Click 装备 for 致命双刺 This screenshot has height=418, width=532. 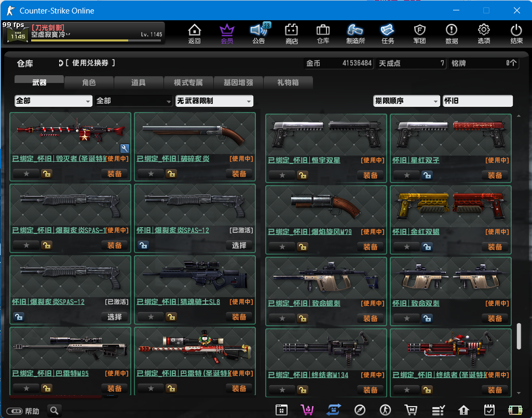[x=495, y=318]
